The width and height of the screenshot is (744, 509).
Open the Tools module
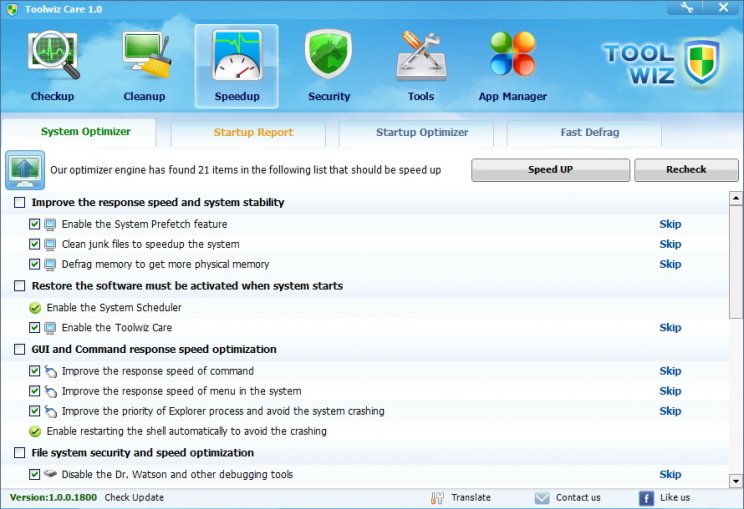(x=421, y=66)
